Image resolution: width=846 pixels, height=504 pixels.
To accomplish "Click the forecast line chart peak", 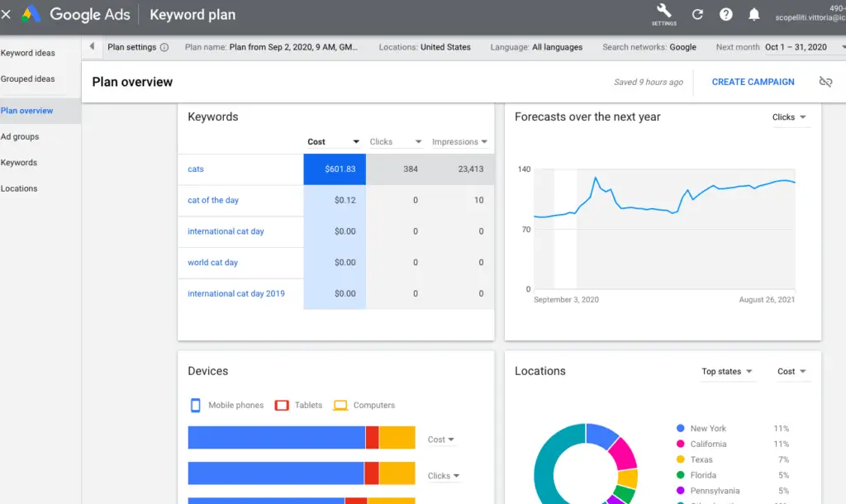I will tap(596, 178).
